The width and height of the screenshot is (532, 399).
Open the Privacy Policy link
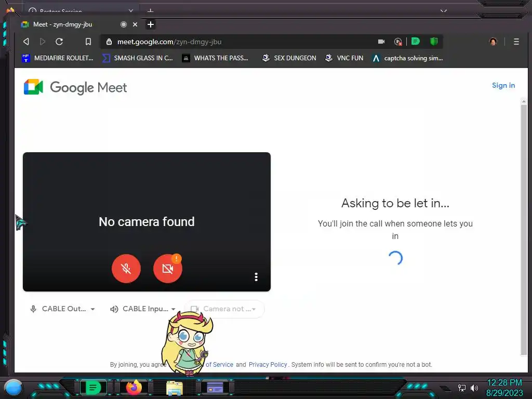(x=268, y=364)
